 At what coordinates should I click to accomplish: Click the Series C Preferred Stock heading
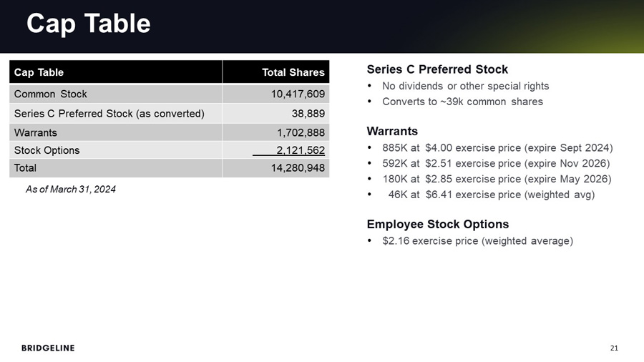click(437, 69)
